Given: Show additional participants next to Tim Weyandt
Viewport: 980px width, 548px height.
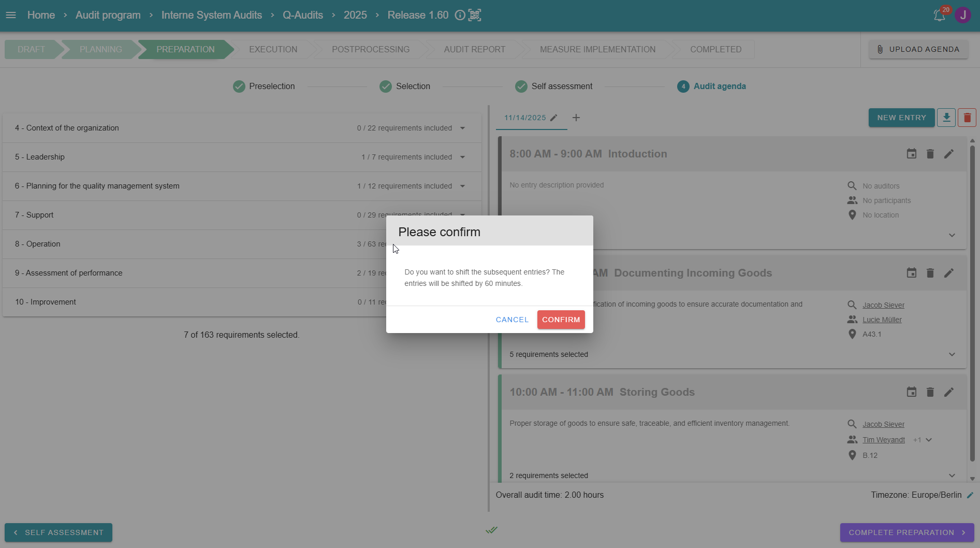Looking at the screenshot, I should point(928,440).
